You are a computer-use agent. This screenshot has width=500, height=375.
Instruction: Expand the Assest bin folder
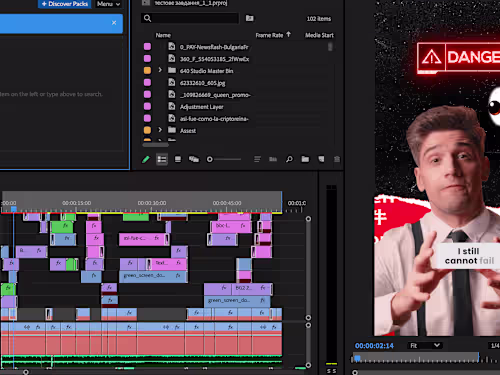click(x=160, y=130)
